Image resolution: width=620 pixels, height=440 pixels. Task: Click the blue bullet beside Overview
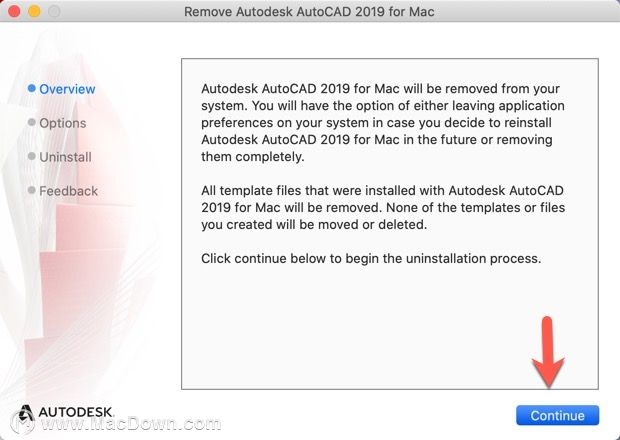(32, 88)
